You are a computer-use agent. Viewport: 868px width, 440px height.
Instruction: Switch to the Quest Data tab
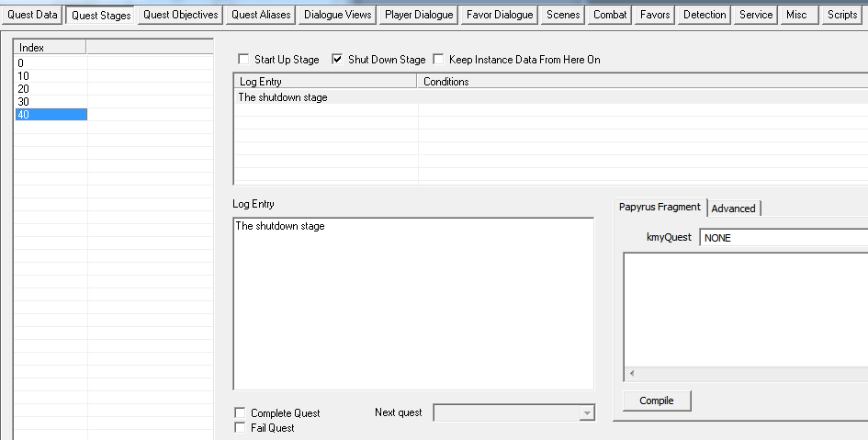(32, 15)
